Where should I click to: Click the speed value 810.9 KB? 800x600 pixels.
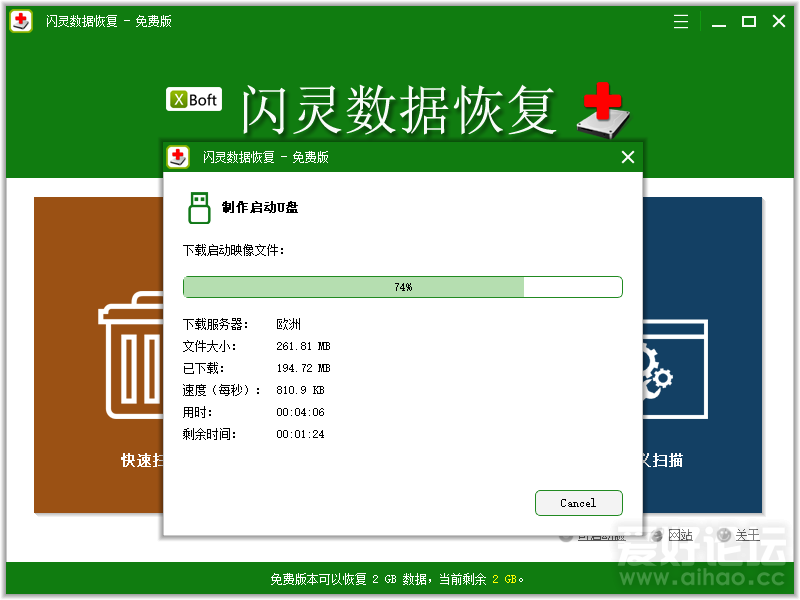[x=300, y=390]
